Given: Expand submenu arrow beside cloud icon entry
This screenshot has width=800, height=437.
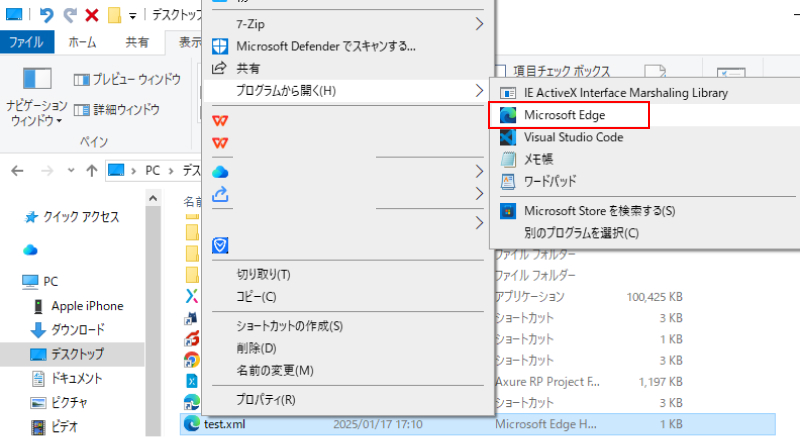Looking at the screenshot, I should 479,171.
